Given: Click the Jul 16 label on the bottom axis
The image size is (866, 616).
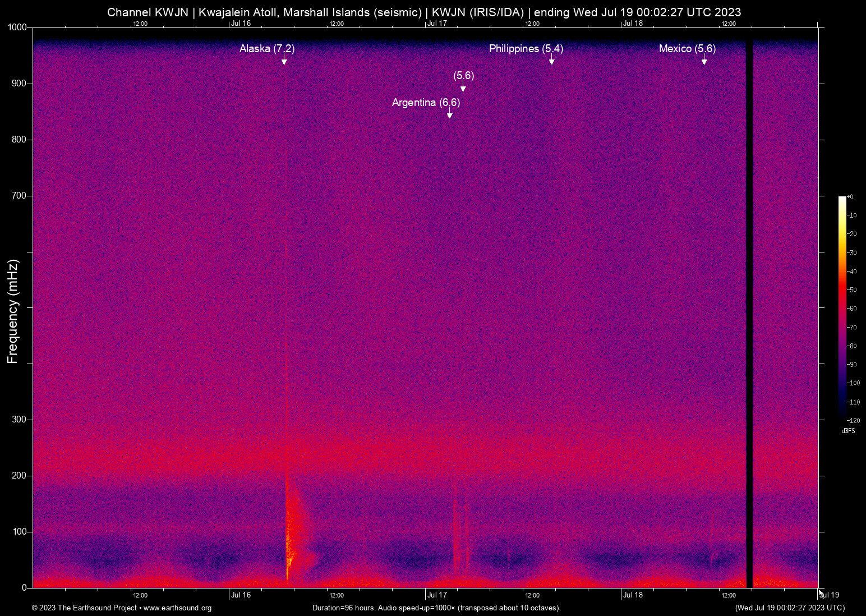Looking at the screenshot, I should [x=241, y=595].
